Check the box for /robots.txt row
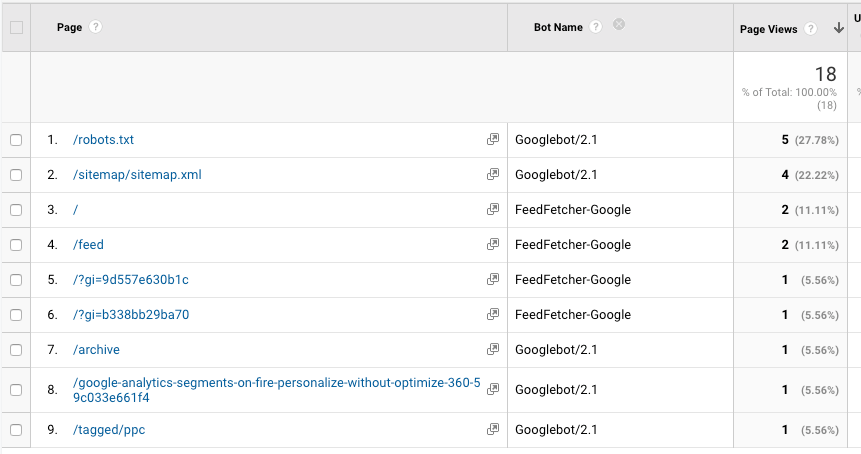861x454 pixels. [x=15, y=140]
